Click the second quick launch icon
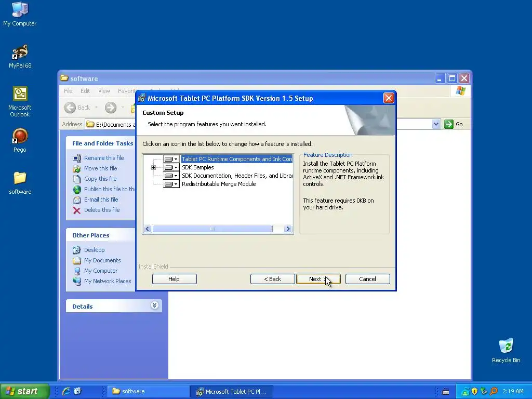Image resolution: width=532 pixels, height=399 pixels. 78,391
